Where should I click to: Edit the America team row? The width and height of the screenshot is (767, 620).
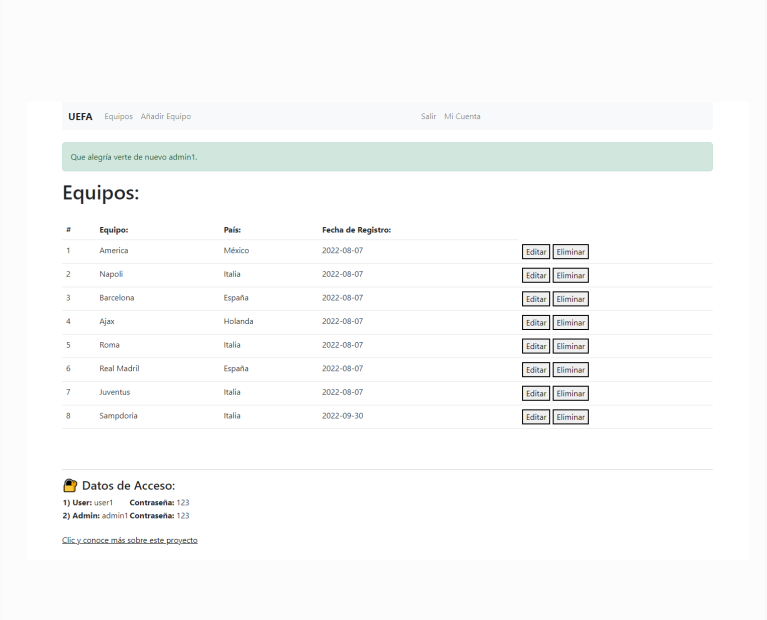point(536,252)
